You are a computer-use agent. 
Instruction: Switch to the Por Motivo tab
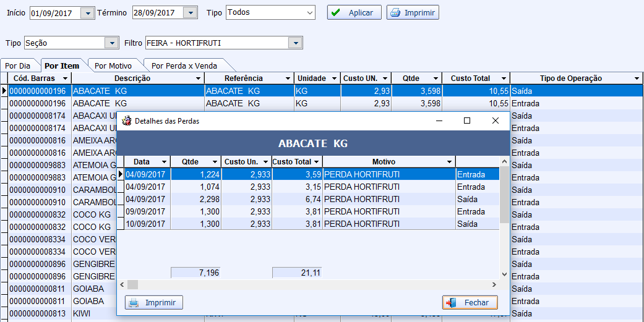pos(113,66)
